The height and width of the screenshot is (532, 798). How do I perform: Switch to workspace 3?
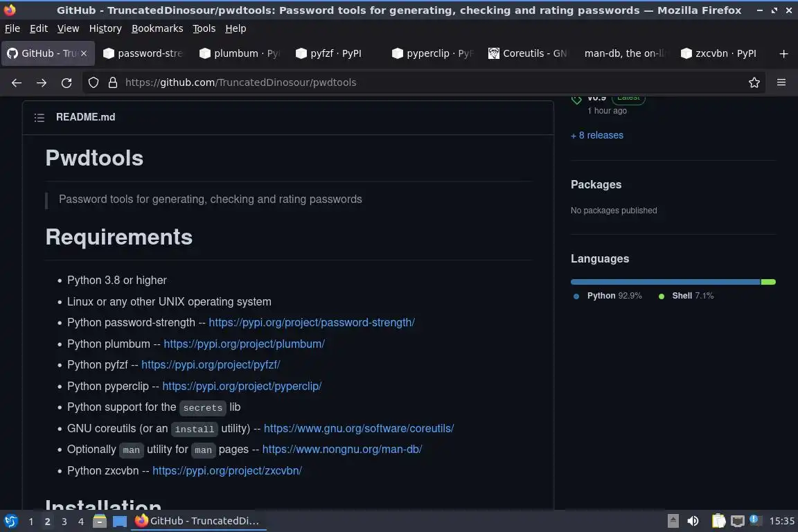tap(64, 522)
